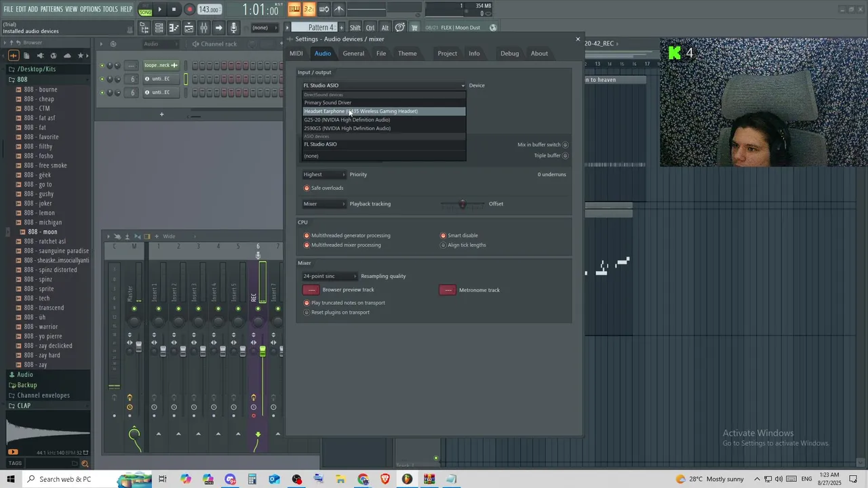Click the microphone recording icon in toolbar
Screen dimensions: 868x488
pos(233,28)
